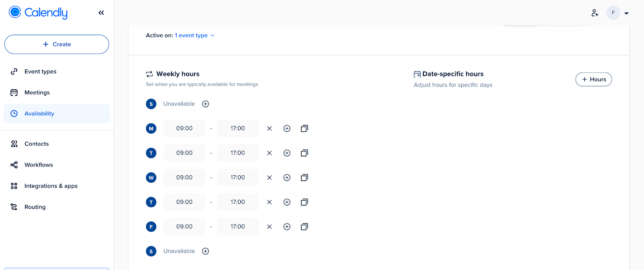Open Meetings in the sidebar
Image resolution: width=644 pixels, height=270 pixels.
click(57, 93)
